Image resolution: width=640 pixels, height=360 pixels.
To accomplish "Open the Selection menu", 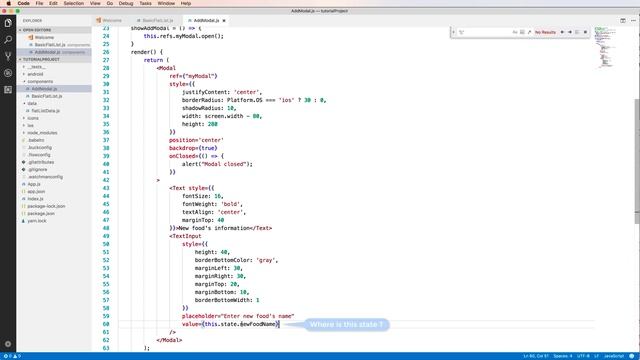I will (x=73, y=3).
